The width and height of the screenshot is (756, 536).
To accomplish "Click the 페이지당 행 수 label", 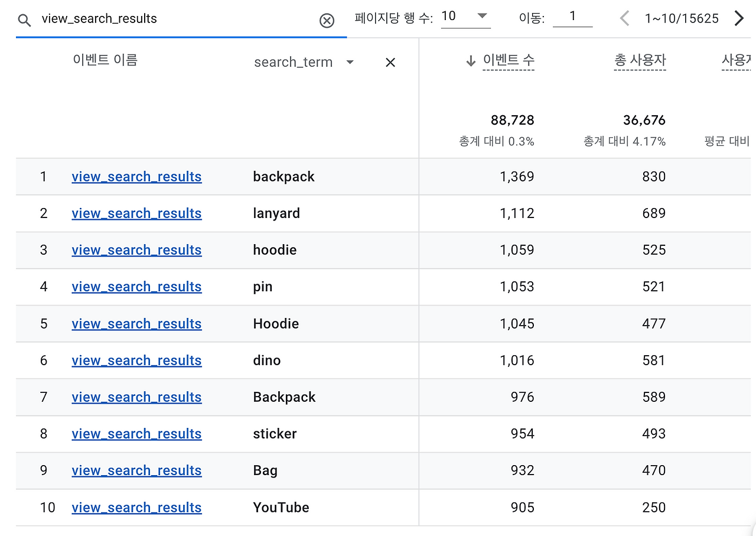I will pos(394,18).
